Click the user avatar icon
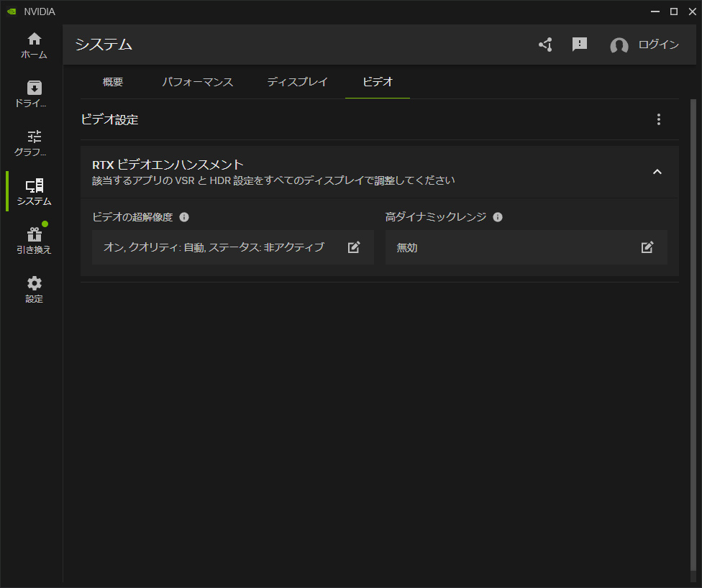The height and width of the screenshot is (588, 702). (x=619, y=45)
